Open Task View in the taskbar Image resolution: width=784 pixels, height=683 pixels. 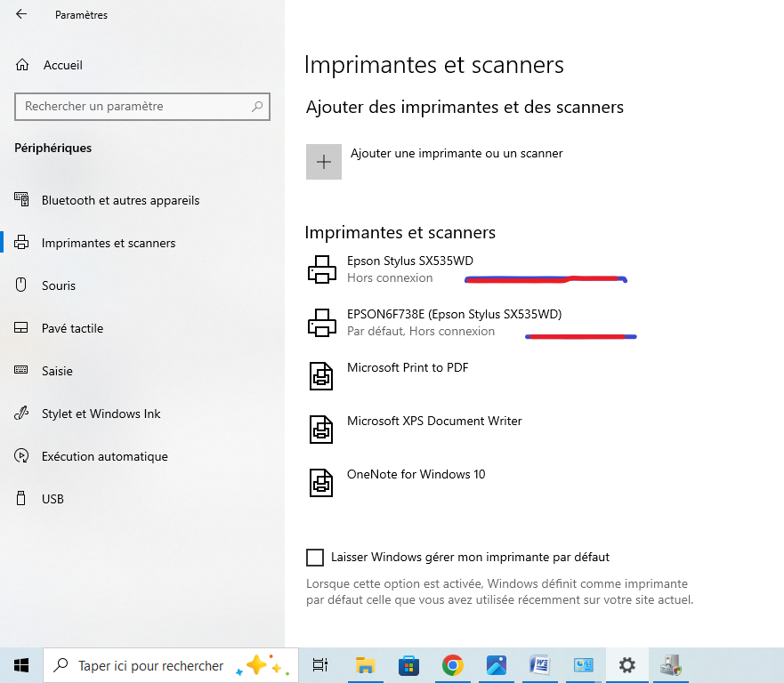pyautogui.click(x=320, y=665)
